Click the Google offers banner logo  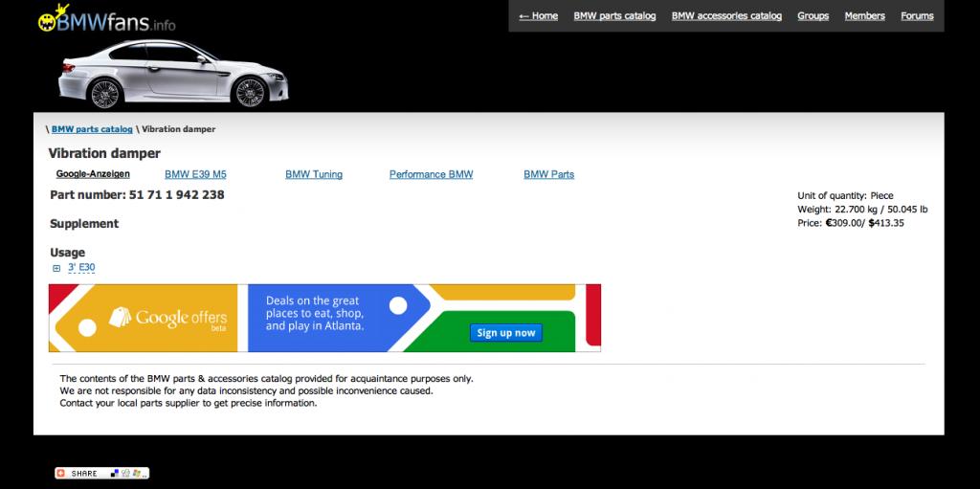[167, 319]
